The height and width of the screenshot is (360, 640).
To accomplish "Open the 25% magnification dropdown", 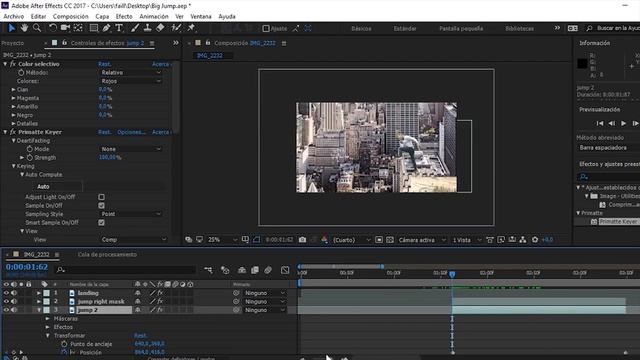I will 222,240.
